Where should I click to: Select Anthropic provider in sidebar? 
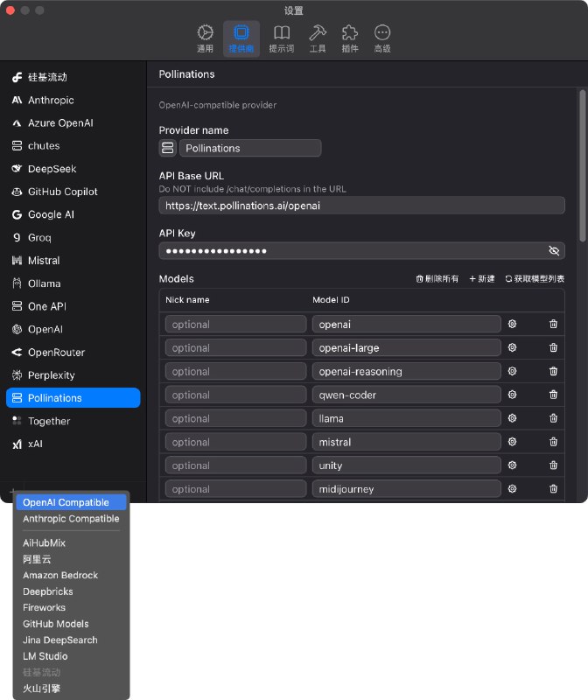[73, 100]
